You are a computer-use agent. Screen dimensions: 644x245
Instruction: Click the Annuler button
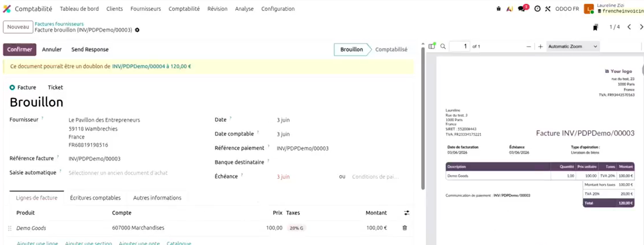pos(52,49)
